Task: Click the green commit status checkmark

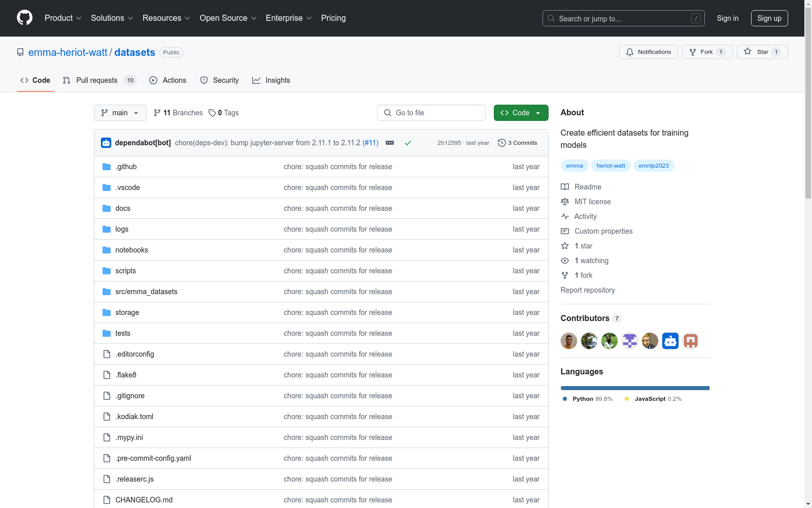Action: [x=408, y=143]
